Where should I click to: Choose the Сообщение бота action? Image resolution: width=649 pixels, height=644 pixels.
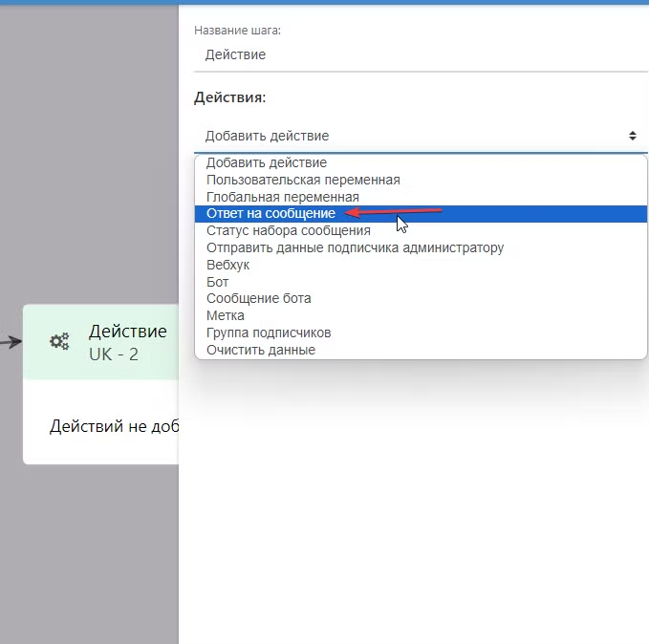pos(258,298)
